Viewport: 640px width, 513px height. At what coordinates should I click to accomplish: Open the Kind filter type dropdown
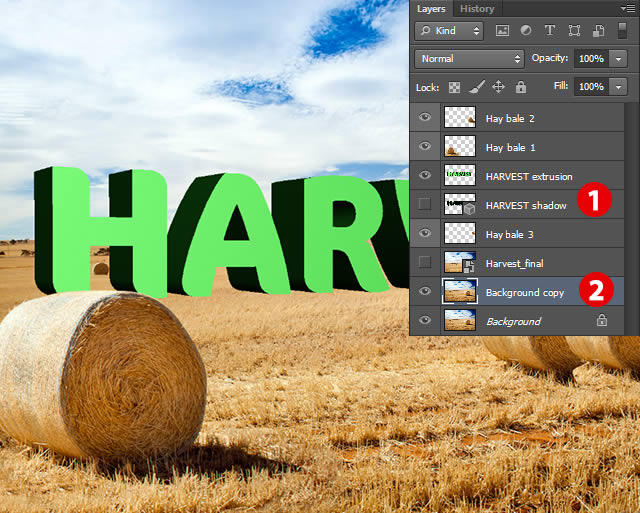pyautogui.click(x=449, y=31)
